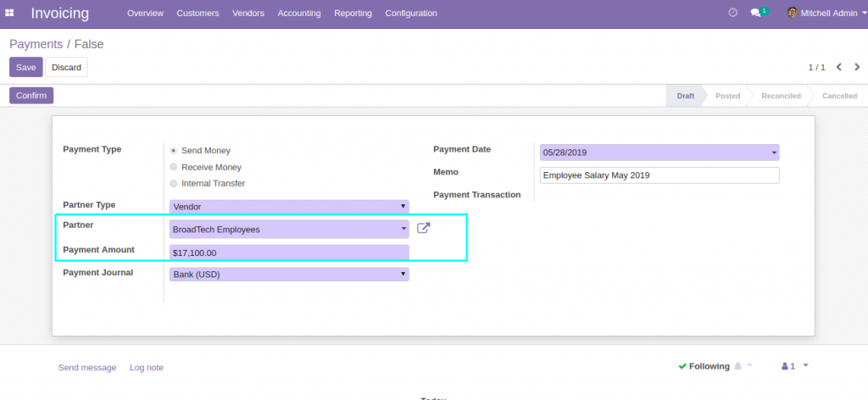Click the Memo input field
Screen dimensions: 868x400
(659, 175)
